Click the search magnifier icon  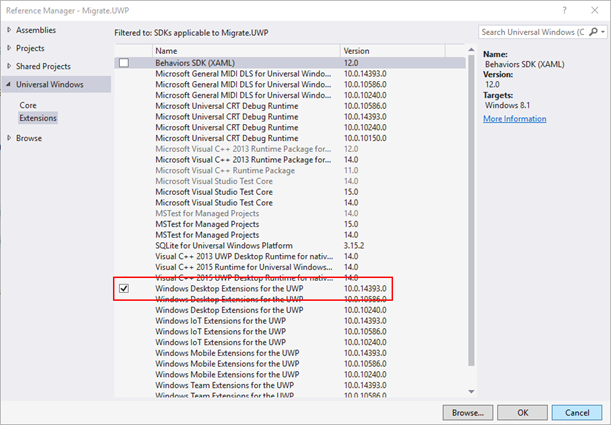(593, 32)
